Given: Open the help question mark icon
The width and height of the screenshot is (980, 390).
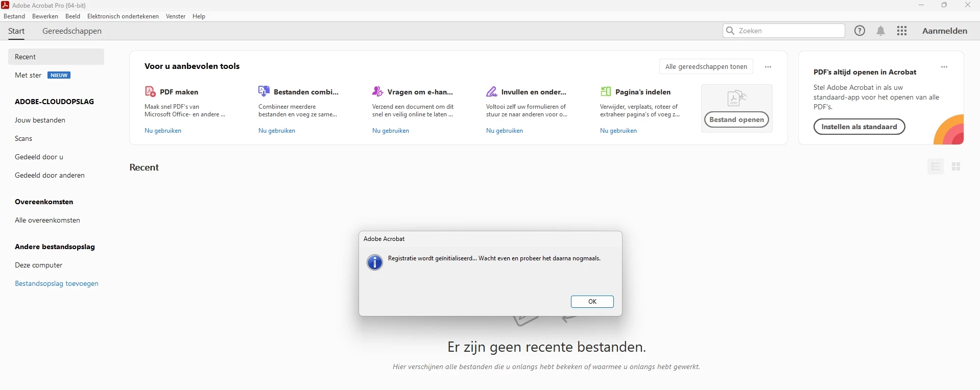Looking at the screenshot, I should 860,31.
